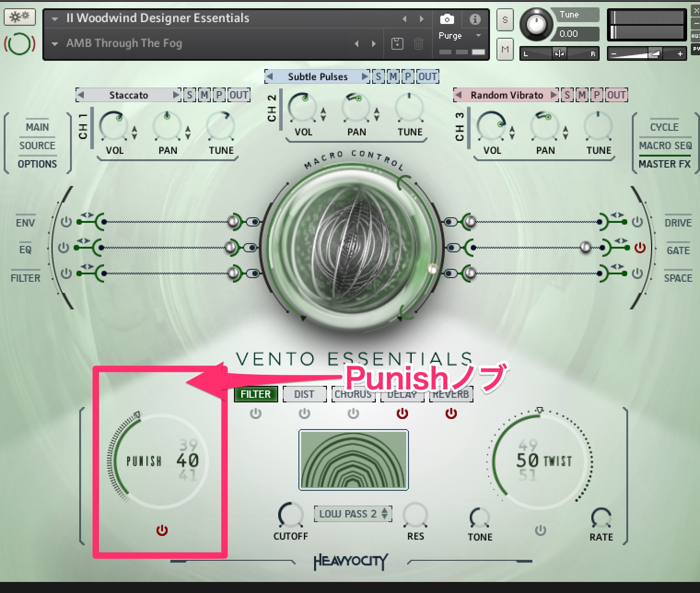Click the trash delete snapshot icon
Screen dimensions: 700x593
coord(418,43)
